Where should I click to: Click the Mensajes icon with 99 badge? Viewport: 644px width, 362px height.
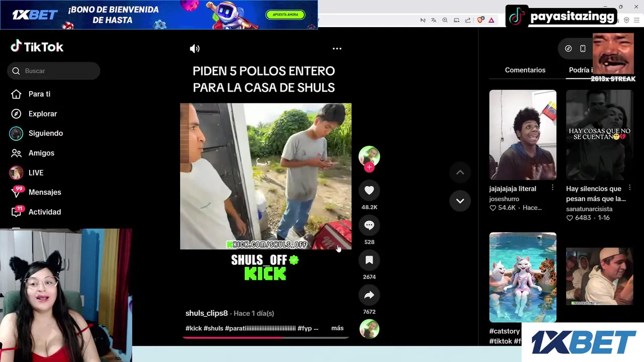[17, 193]
